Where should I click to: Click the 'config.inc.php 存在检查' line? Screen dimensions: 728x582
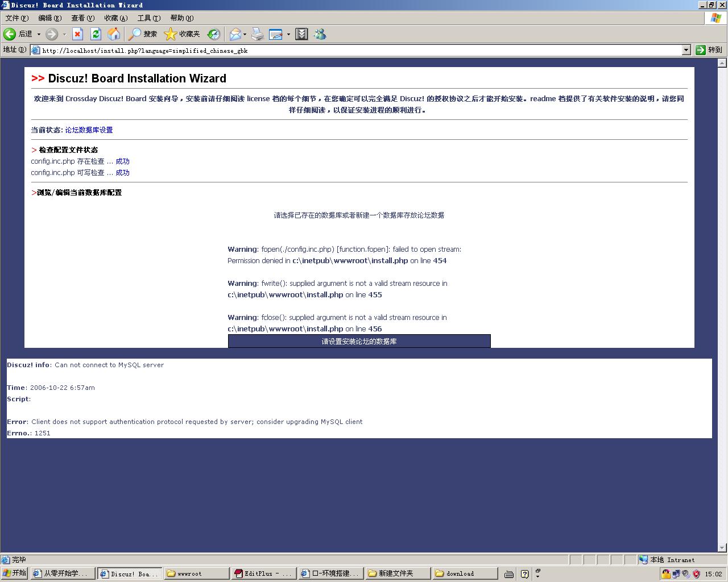[80, 161]
